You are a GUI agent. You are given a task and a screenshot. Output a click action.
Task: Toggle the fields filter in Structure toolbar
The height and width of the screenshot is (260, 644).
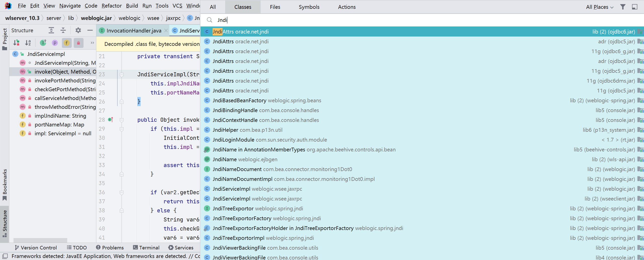[x=66, y=43]
